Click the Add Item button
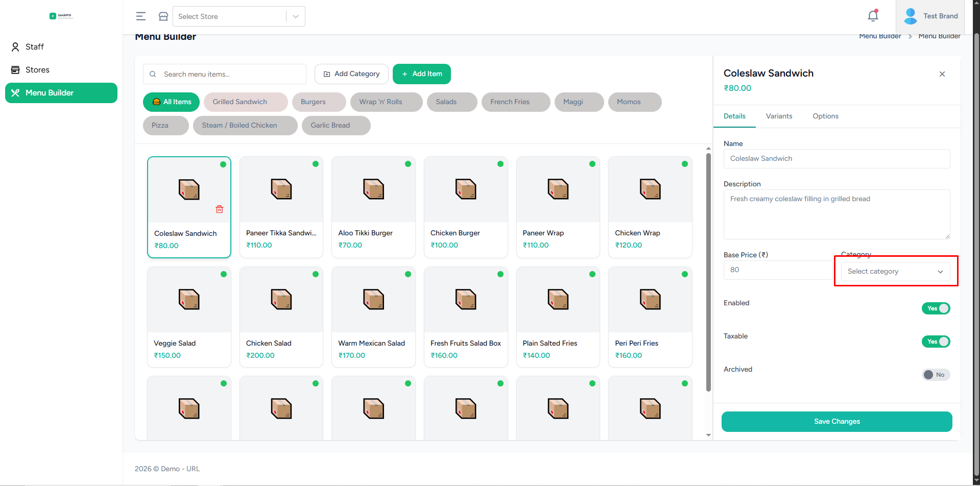Screen dimensions: 980x486 [x=421, y=74]
